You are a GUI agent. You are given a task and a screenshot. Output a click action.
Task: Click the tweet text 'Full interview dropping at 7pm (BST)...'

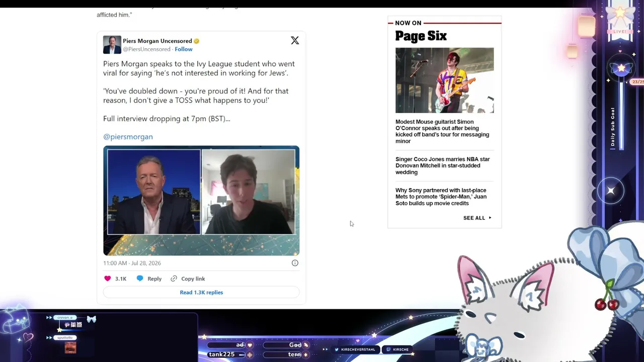click(167, 119)
